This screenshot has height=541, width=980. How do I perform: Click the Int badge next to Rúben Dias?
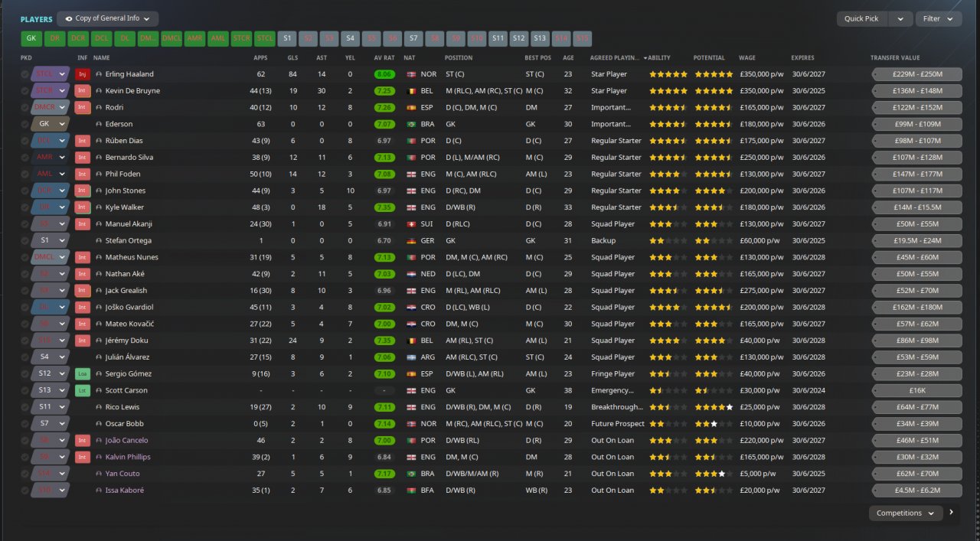click(x=83, y=141)
